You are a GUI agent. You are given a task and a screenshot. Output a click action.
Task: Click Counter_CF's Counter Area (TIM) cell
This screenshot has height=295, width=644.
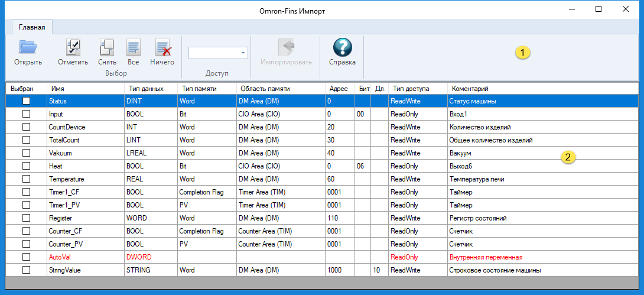[x=281, y=231]
